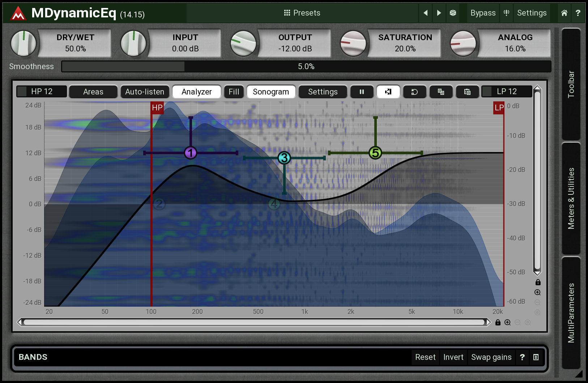588x383 pixels.
Task: Click the copy icon in graph toolbar
Action: [441, 92]
